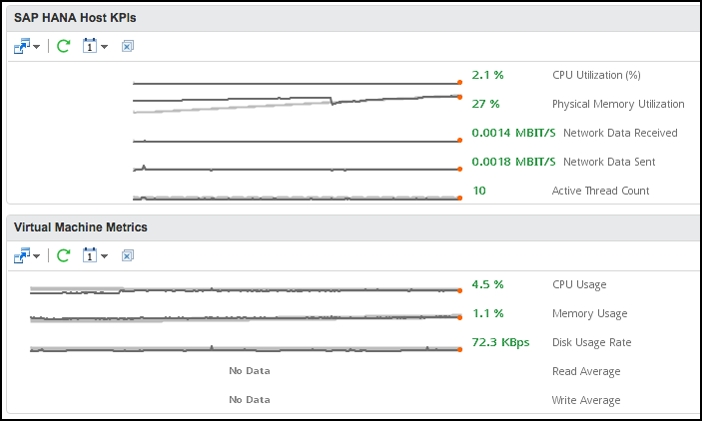Select the 0.0018 MBIT/S value

tap(514, 162)
